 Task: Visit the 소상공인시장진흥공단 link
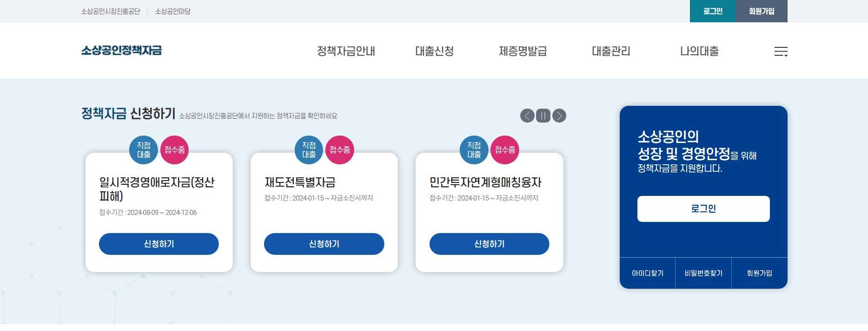111,11
